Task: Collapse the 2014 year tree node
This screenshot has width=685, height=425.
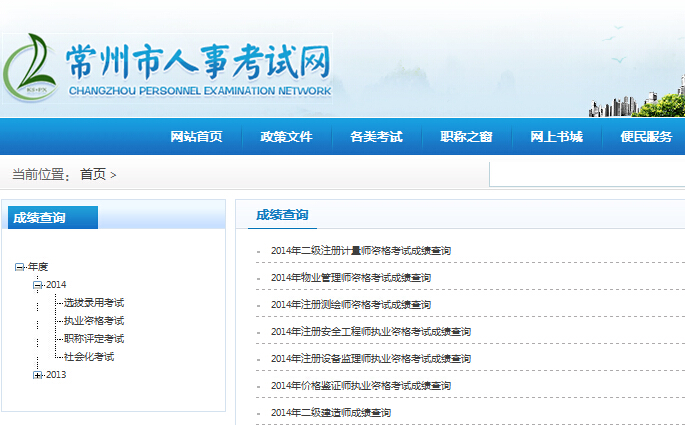Action: [x=38, y=285]
